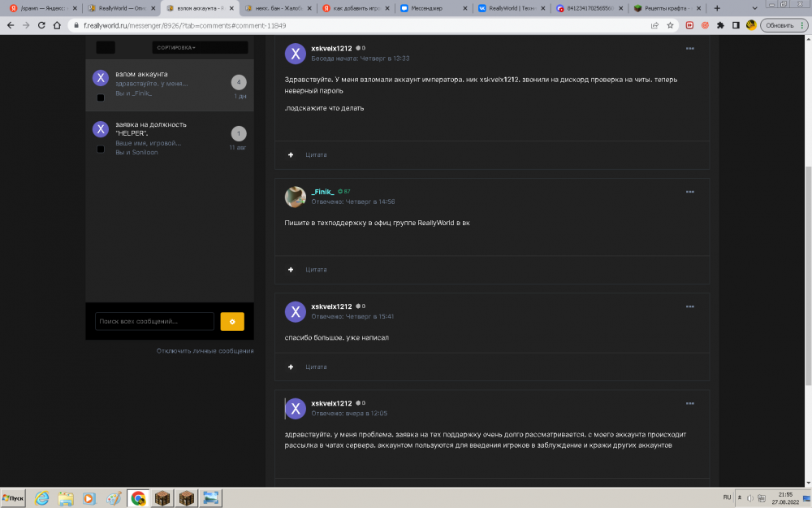This screenshot has width=812, height=508.
Task: Open volume icon in system tray
Action: pyautogui.click(x=749, y=498)
